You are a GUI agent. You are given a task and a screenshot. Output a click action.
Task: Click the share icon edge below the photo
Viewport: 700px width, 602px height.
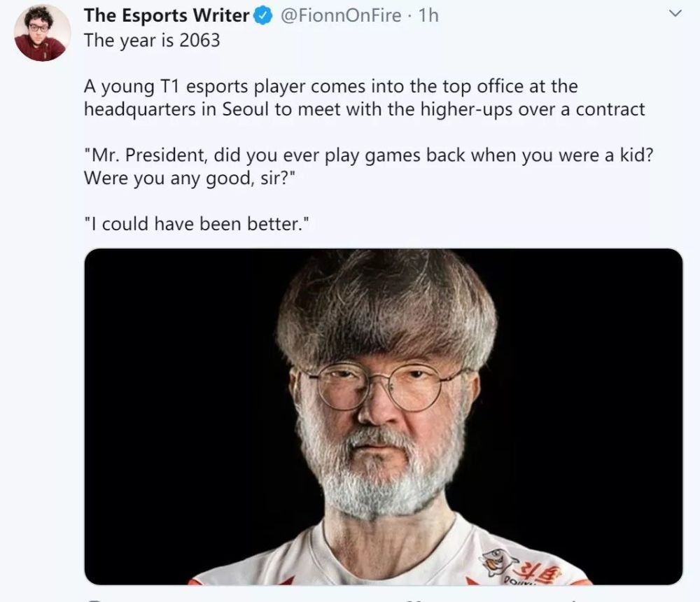click(573, 600)
